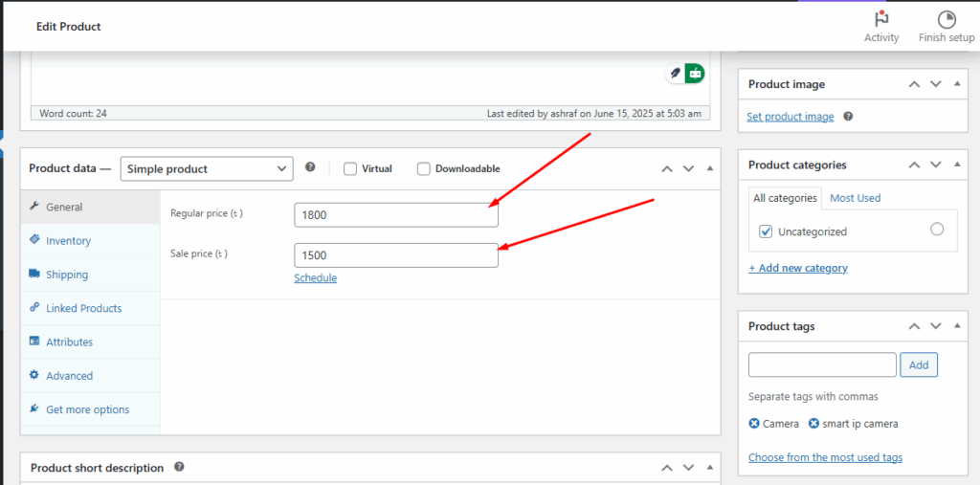Move Product short description panel down

(x=689, y=468)
